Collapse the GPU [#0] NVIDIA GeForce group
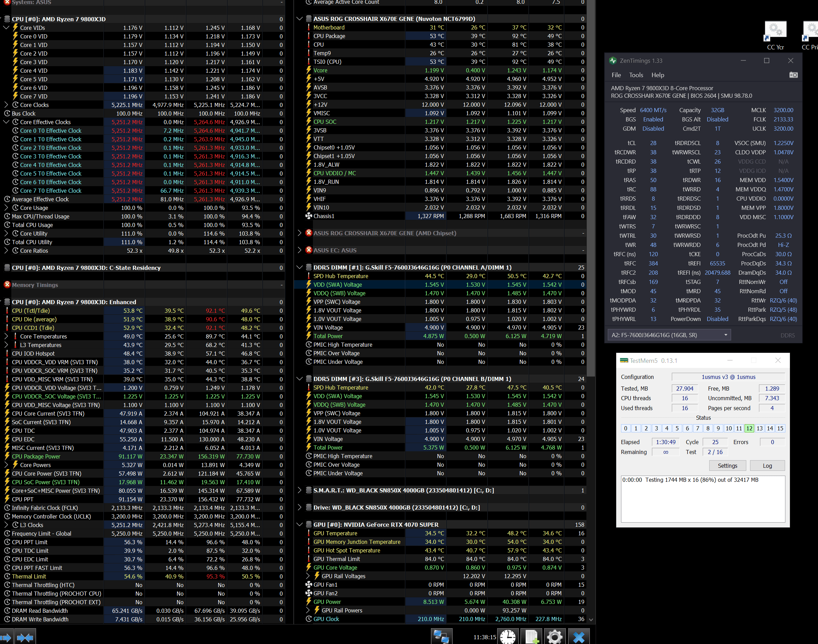This screenshot has width=818, height=644. pyautogui.click(x=300, y=524)
